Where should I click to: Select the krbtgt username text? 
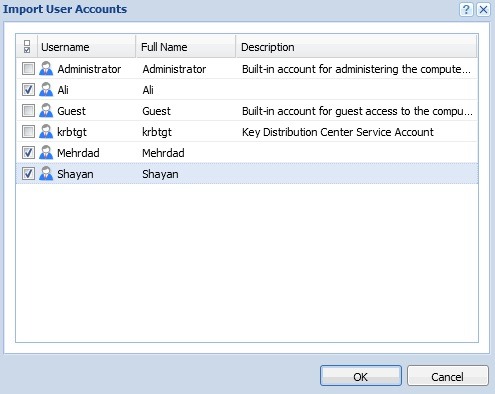click(72, 132)
